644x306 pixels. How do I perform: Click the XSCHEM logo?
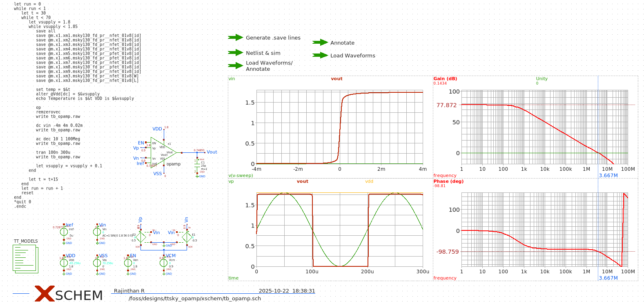point(69,294)
